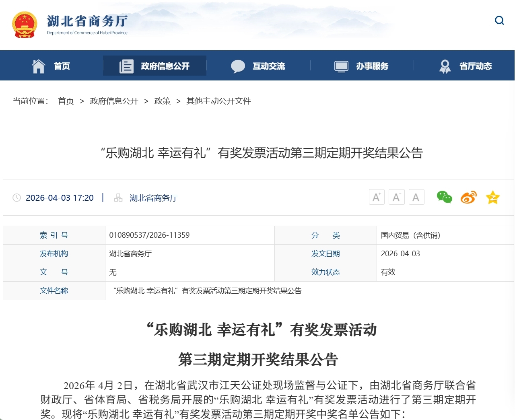Share the article to Weibo
The height and width of the screenshot is (420, 515).
[468, 197]
